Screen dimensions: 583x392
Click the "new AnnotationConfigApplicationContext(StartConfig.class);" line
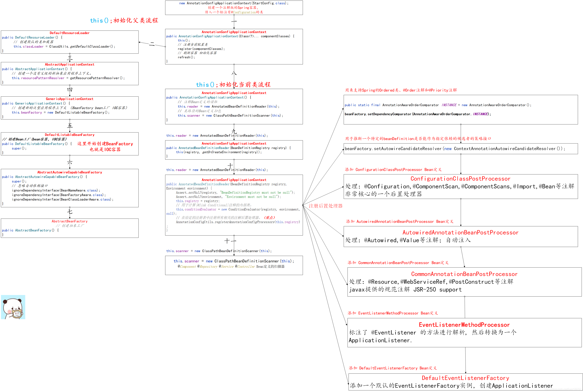(234, 3)
